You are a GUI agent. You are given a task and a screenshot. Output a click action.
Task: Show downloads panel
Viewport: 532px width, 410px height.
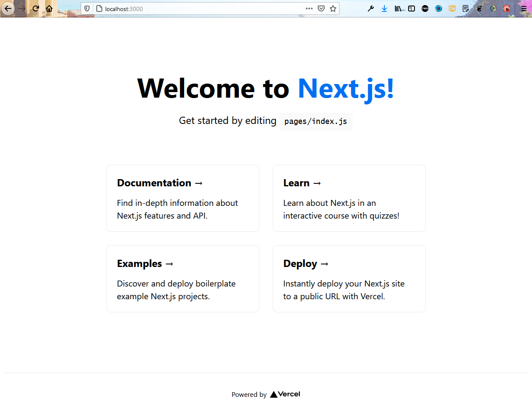pyautogui.click(x=384, y=8)
